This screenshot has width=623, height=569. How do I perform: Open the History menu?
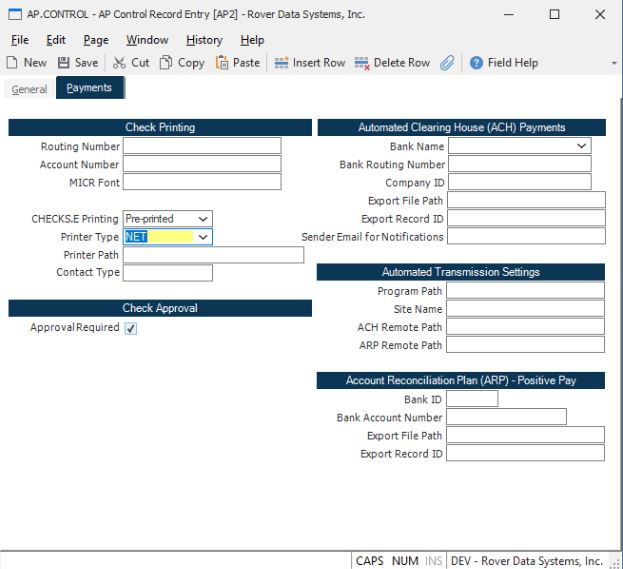click(x=204, y=40)
